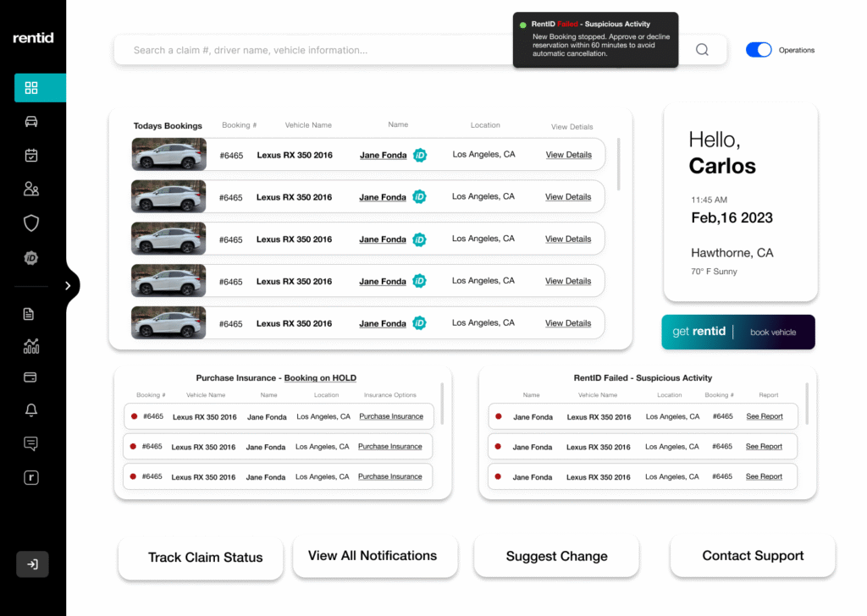Image resolution: width=867 pixels, height=616 pixels.
Task: Open the calendar bookings icon in sidebar
Action: point(31,156)
